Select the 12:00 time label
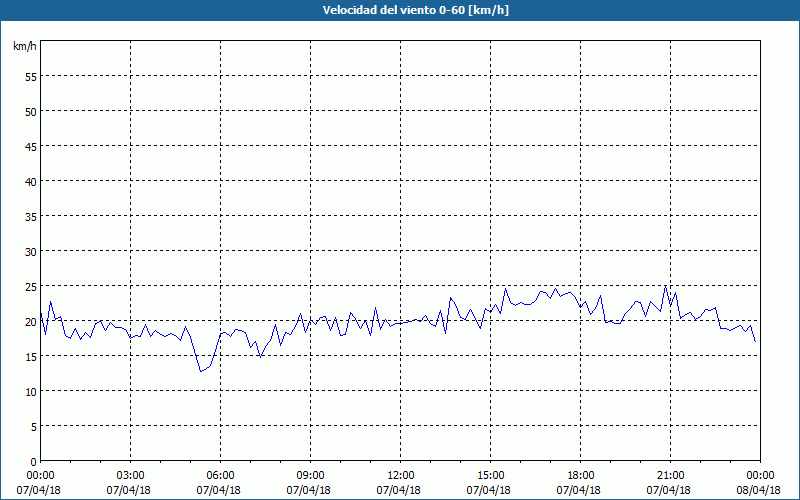The width and height of the screenshot is (800, 500). point(401,476)
